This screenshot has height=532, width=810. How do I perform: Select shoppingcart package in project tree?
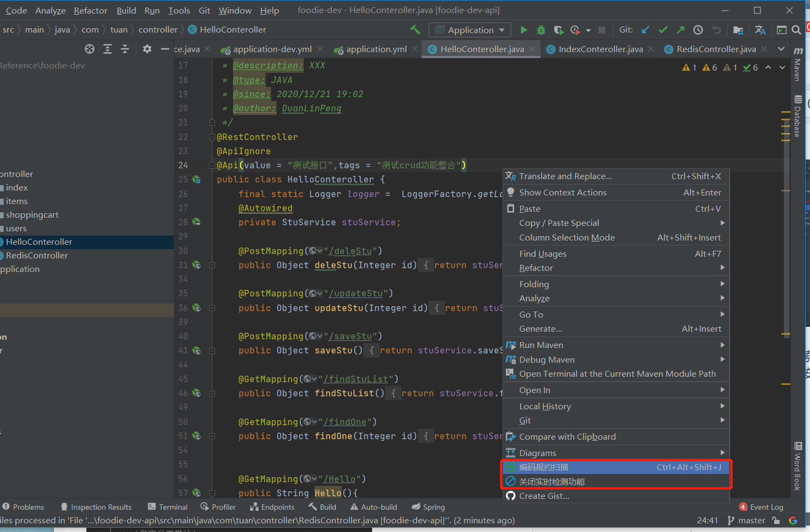(32, 215)
